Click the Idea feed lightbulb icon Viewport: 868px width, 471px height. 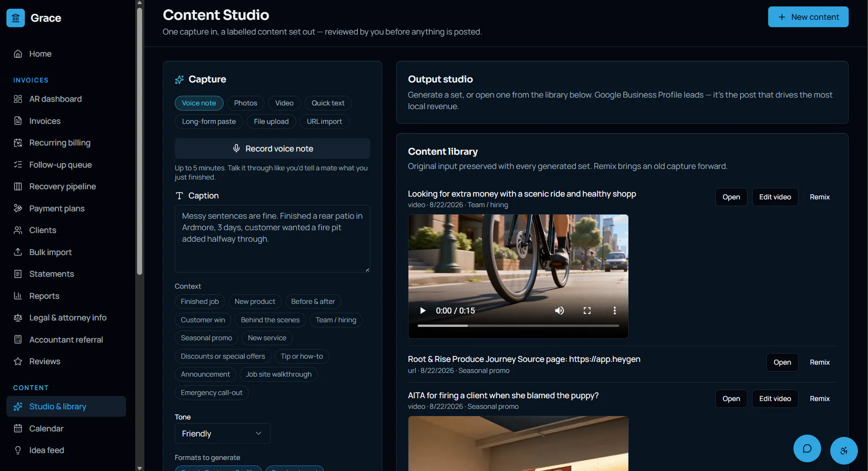(x=18, y=450)
